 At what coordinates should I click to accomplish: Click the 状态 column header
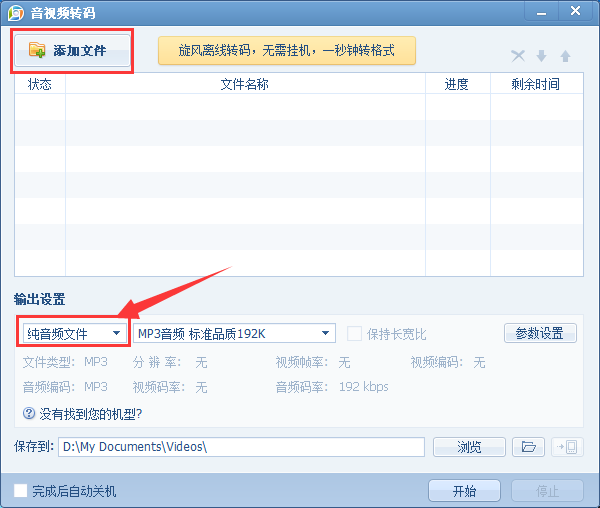40,84
